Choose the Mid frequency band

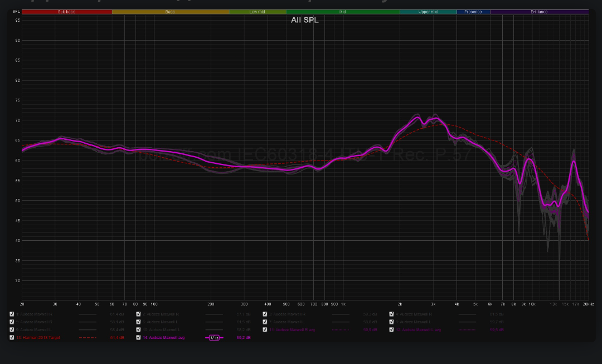[342, 12]
